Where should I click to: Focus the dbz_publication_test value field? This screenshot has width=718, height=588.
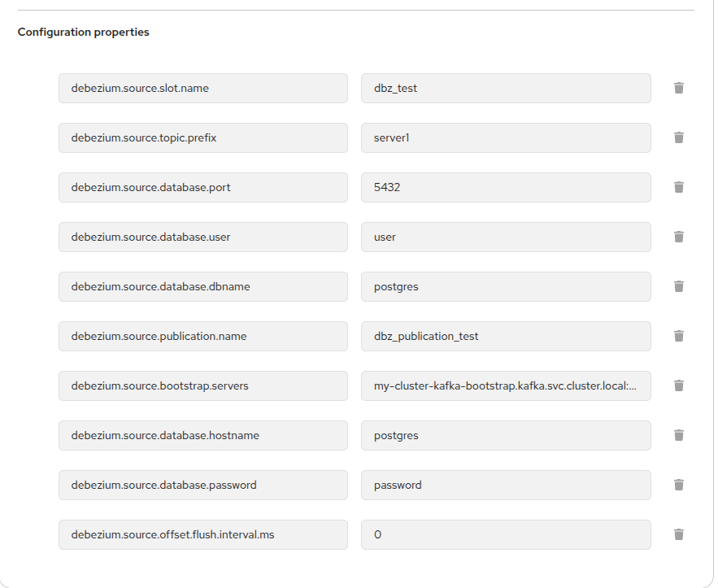tap(505, 336)
